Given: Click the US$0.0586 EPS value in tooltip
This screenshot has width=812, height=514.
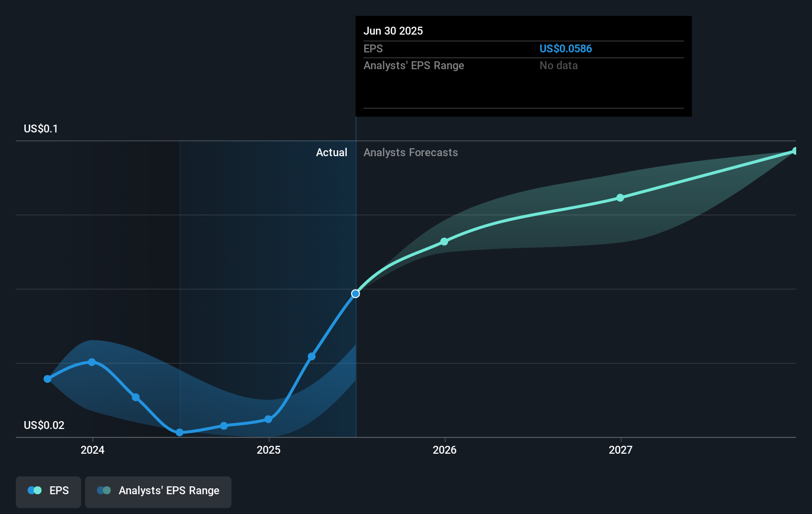Looking at the screenshot, I should coord(565,48).
